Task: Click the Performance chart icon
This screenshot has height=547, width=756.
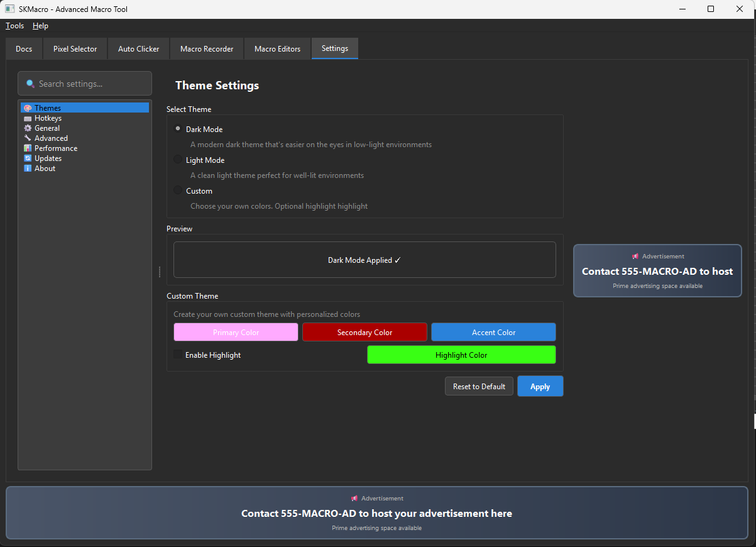Action: 28,148
